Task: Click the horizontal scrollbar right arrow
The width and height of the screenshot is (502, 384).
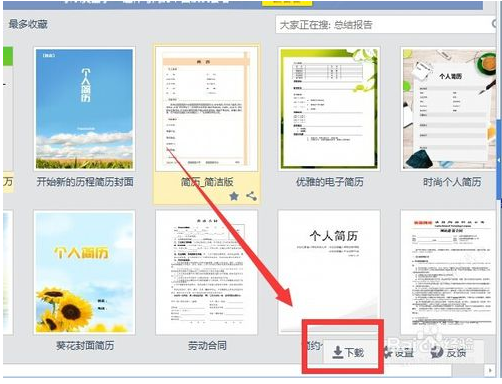Action: pos(490,370)
